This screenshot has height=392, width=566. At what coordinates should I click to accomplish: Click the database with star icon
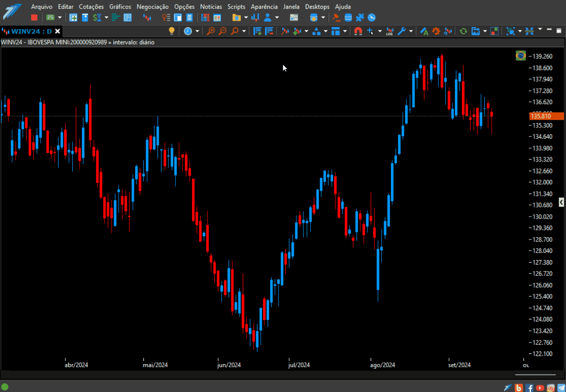[313, 17]
